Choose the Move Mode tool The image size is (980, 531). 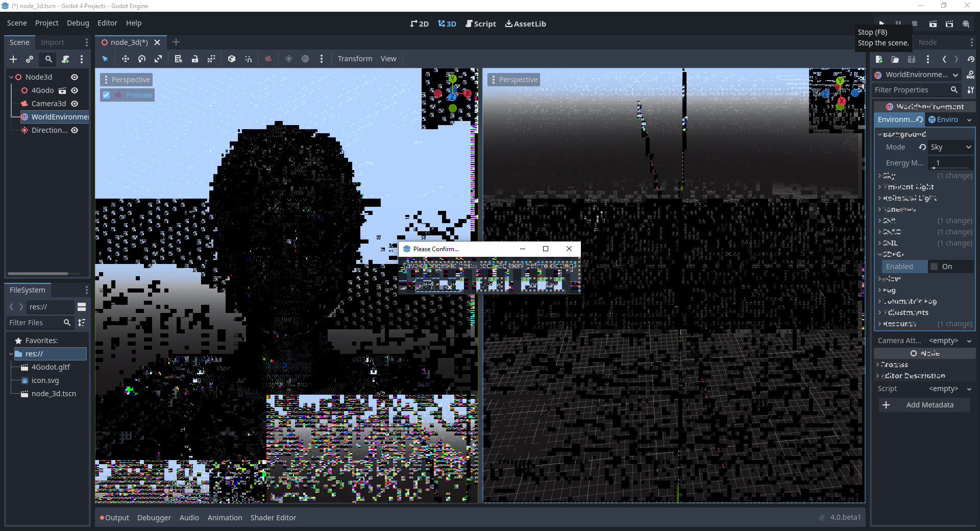coord(125,59)
